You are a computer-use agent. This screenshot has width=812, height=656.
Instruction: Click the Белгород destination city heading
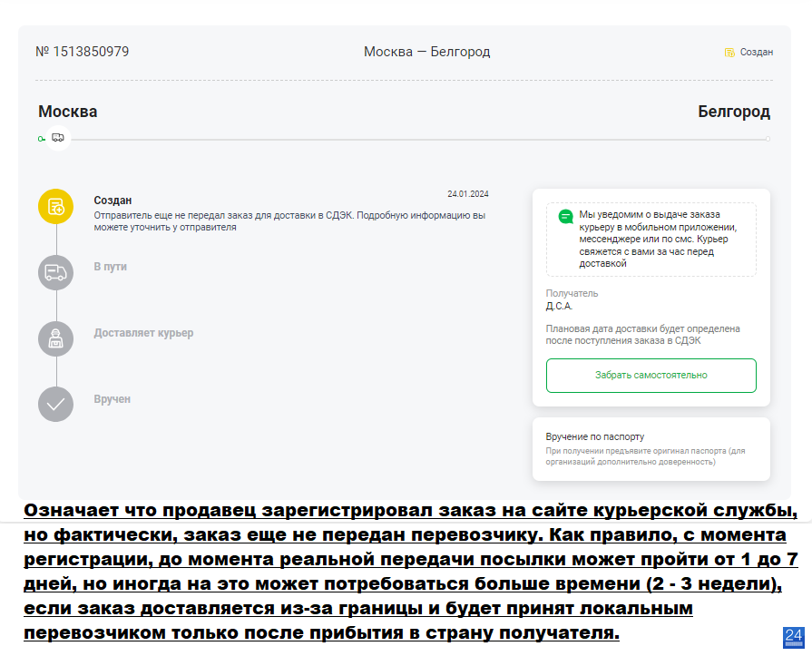(x=734, y=112)
